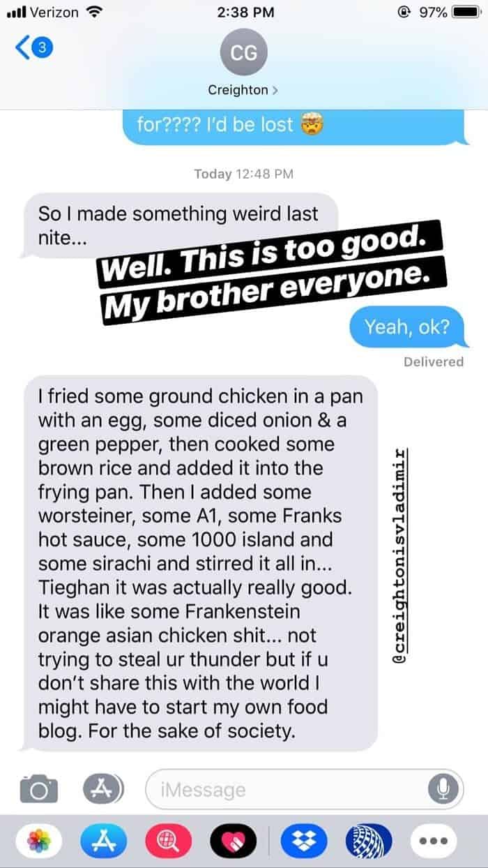The width and height of the screenshot is (488, 868).
Task: Tap the "So I made something weird" message
Action: pos(178,225)
